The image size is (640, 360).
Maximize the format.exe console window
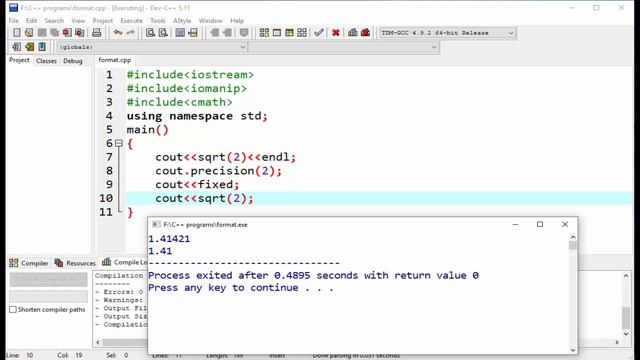pos(540,224)
